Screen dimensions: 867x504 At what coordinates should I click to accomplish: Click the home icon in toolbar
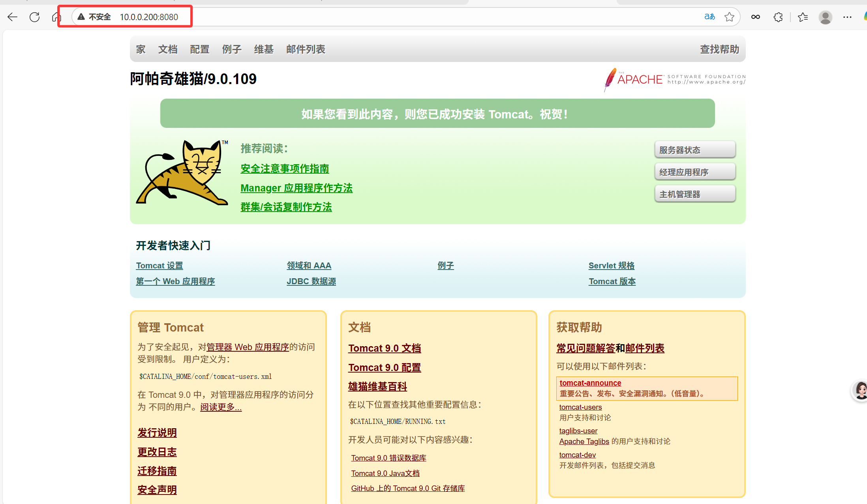56,17
